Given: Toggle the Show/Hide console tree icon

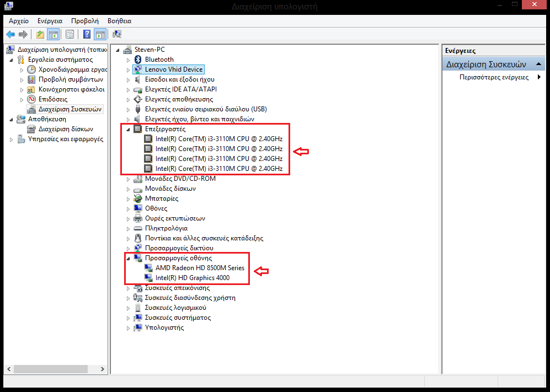Looking at the screenshot, I should click(54, 34).
